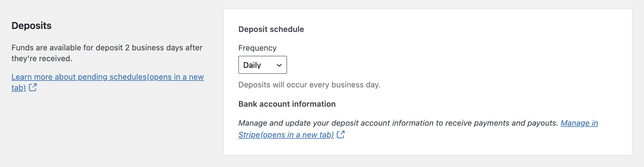This screenshot has width=644, height=167.
Task: Open the Frequency dropdown showing Daily
Action: click(x=262, y=65)
